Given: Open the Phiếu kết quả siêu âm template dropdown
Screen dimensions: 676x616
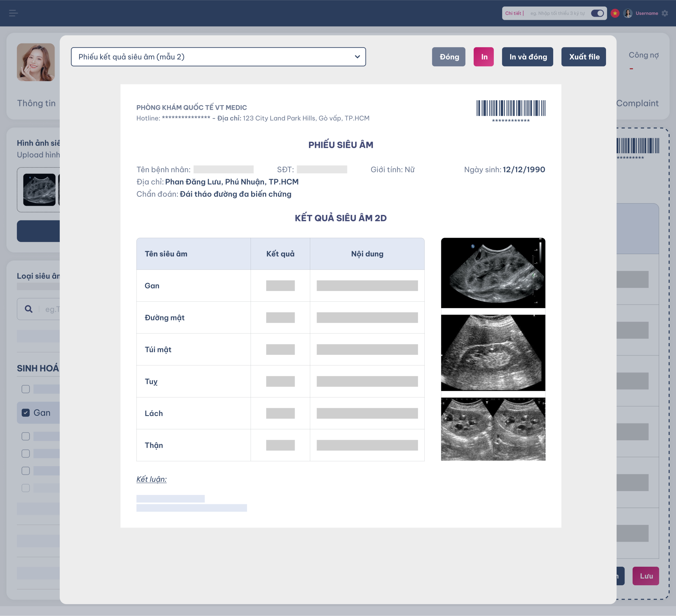Looking at the screenshot, I should [x=218, y=57].
